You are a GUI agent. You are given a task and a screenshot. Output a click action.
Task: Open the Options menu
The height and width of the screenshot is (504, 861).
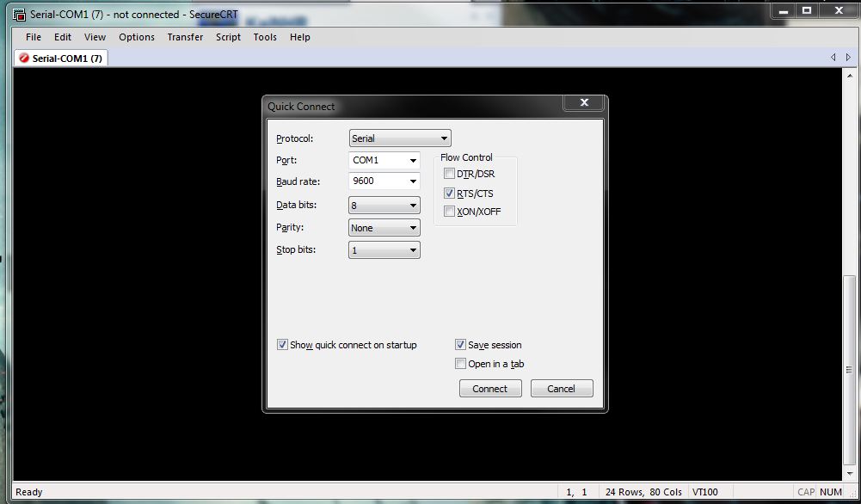tap(137, 37)
